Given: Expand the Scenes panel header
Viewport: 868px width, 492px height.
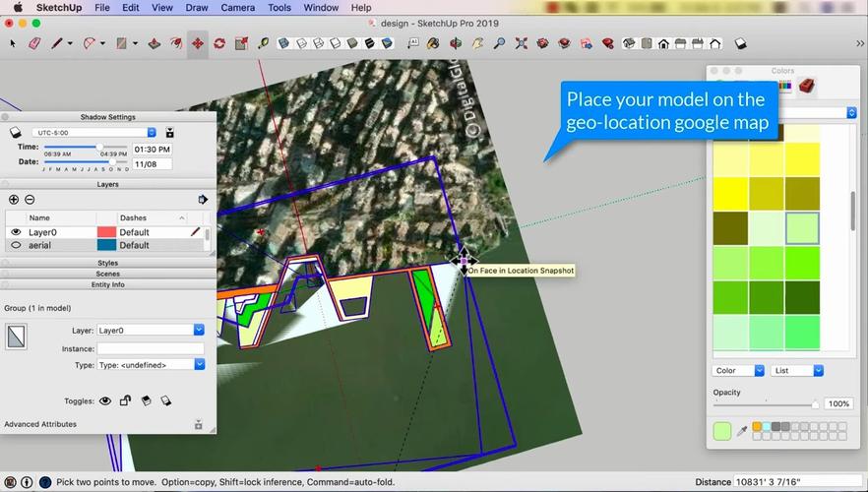Looking at the screenshot, I should coord(108,274).
